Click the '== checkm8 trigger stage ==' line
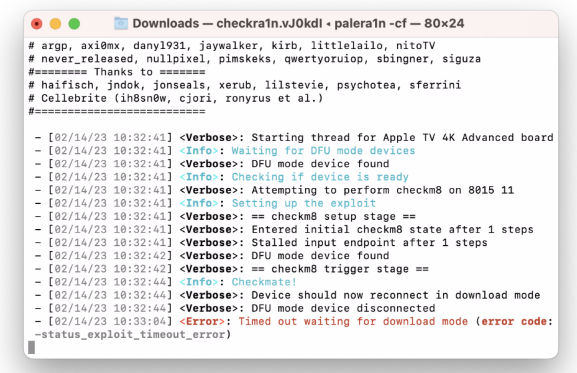Viewport: 577px width, 373px height. pyautogui.click(x=340, y=269)
